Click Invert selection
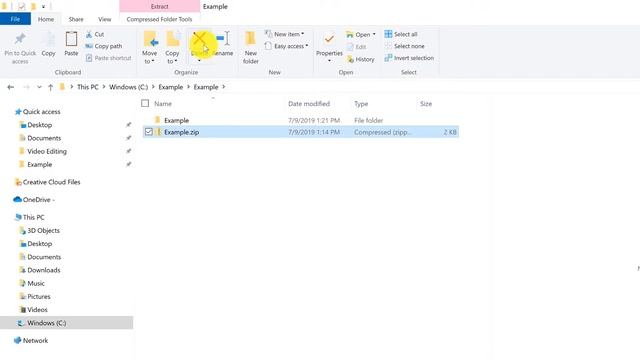Screen dimensions: 640x360 pyautogui.click(x=409, y=58)
